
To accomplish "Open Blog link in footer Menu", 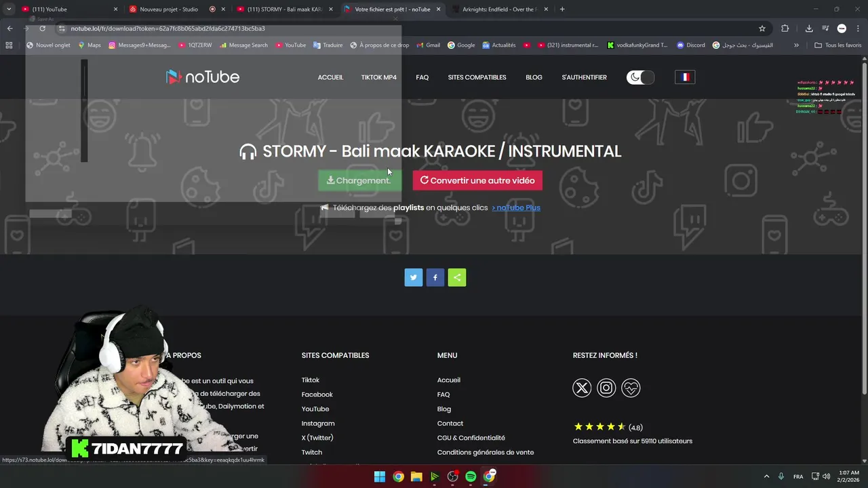I will (x=444, y=409).
